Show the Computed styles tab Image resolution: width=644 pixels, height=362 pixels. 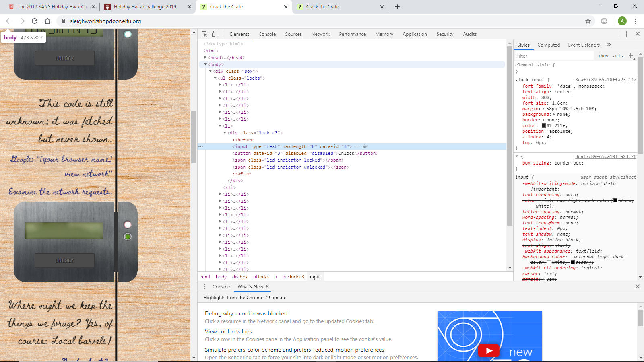click(549, 45)
